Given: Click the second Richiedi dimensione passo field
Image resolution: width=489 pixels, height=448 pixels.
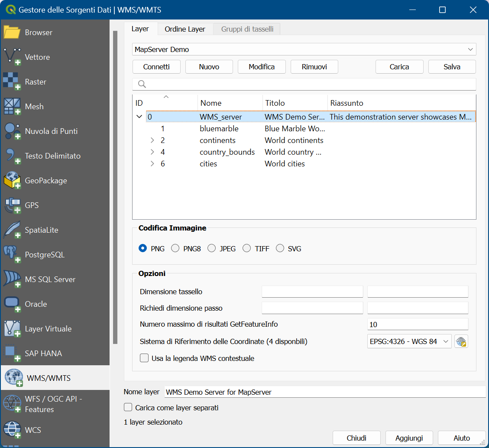Looking at the screenshot, I should (x=418, y=308).
